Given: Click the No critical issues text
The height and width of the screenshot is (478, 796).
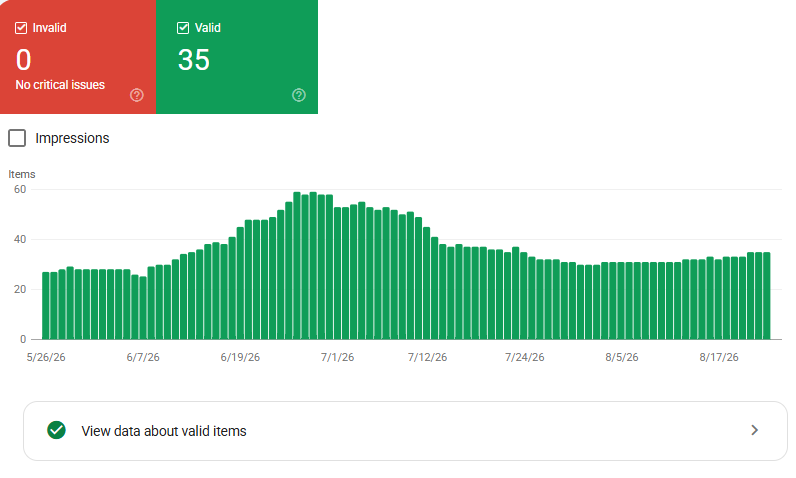Looking at the screenshot, I should coord(60,85).
